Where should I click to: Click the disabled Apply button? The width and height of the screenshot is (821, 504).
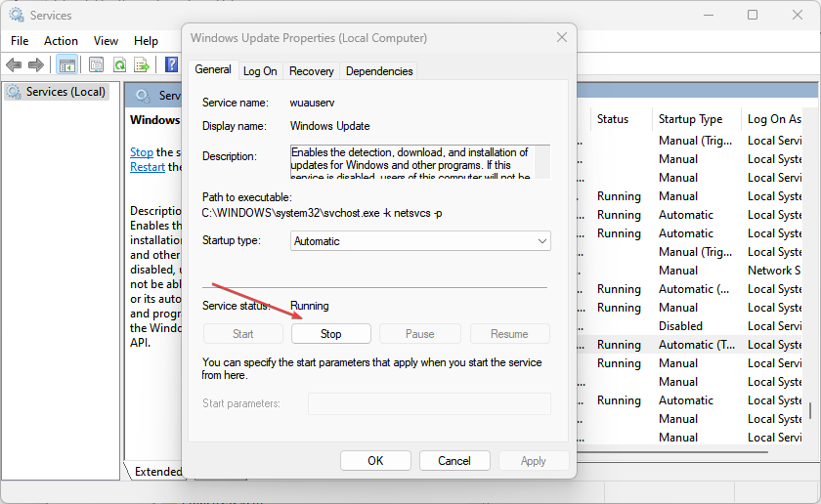[534, 461]
